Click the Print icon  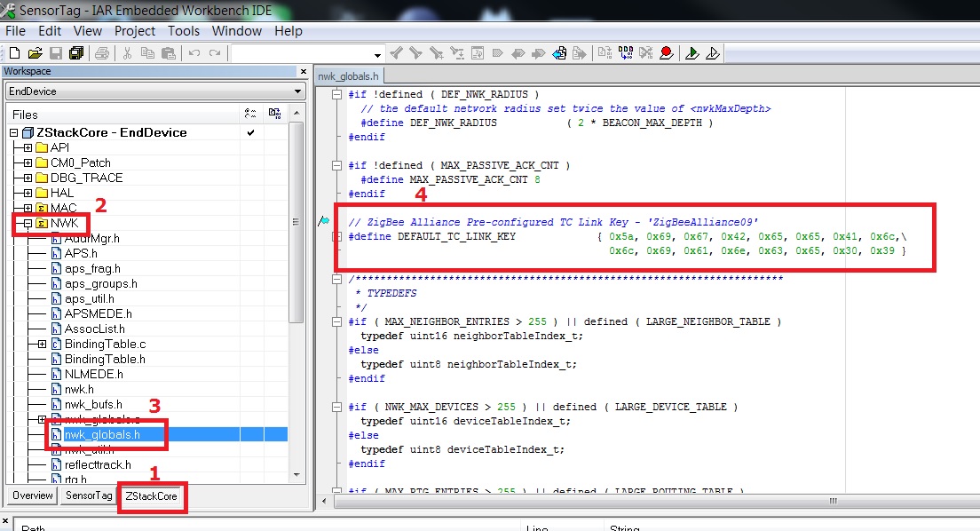coord(102,53)
